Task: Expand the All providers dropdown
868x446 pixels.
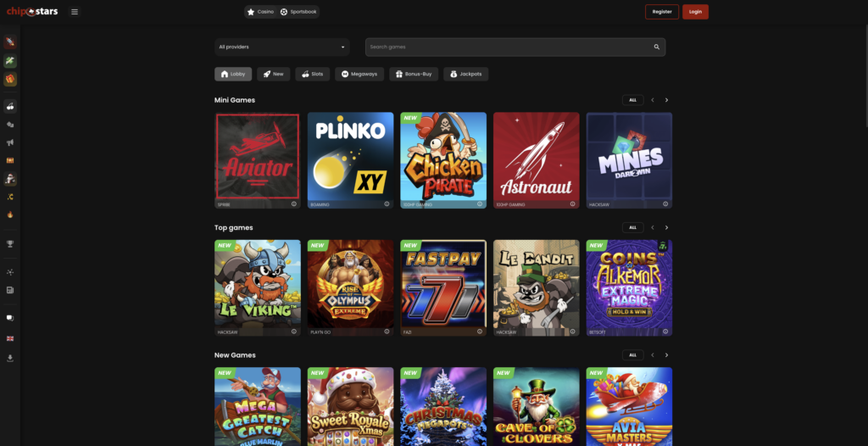Action: 282,47
